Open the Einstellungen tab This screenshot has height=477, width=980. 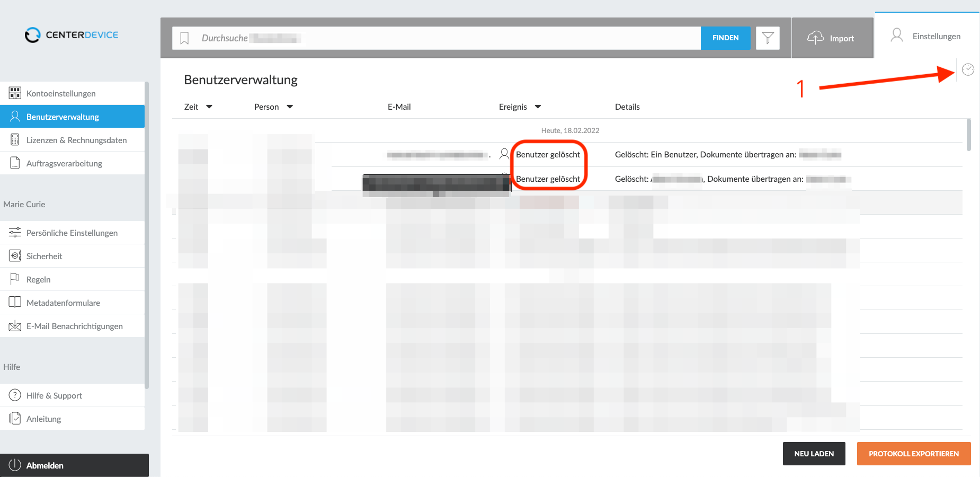(927, 36)
